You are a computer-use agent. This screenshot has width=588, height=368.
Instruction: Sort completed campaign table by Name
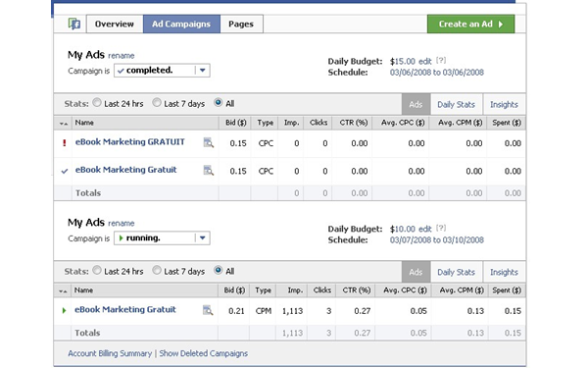coord(84,123)
